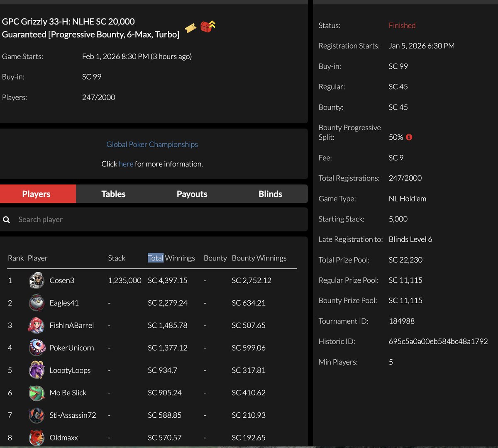Screen dimensions: 498x448
Task: Sort by the Player column header
Action: [x=38, y=258]
